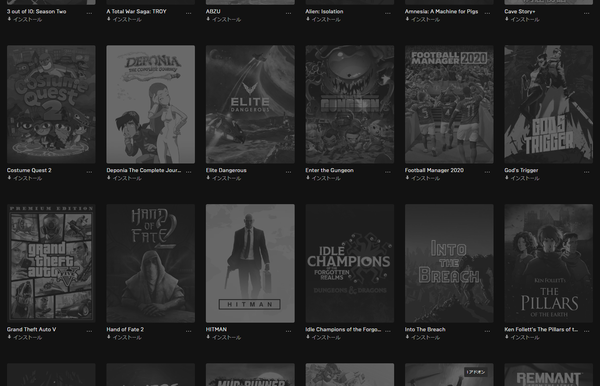
Task: Open the Deponia The Complete Journey cover
Action: (x=151, y=104)
